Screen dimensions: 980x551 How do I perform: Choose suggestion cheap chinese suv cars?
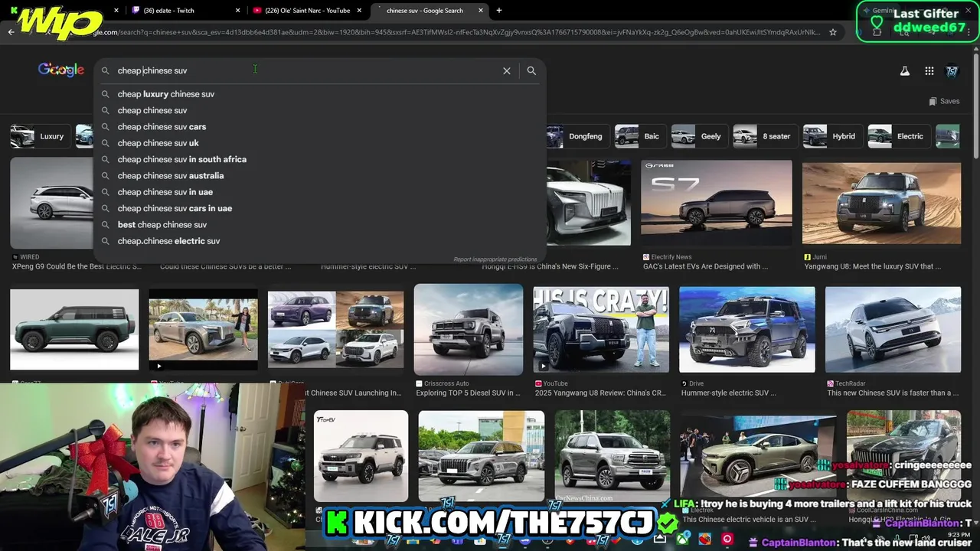pyautogui.click(x=320, y=127)
